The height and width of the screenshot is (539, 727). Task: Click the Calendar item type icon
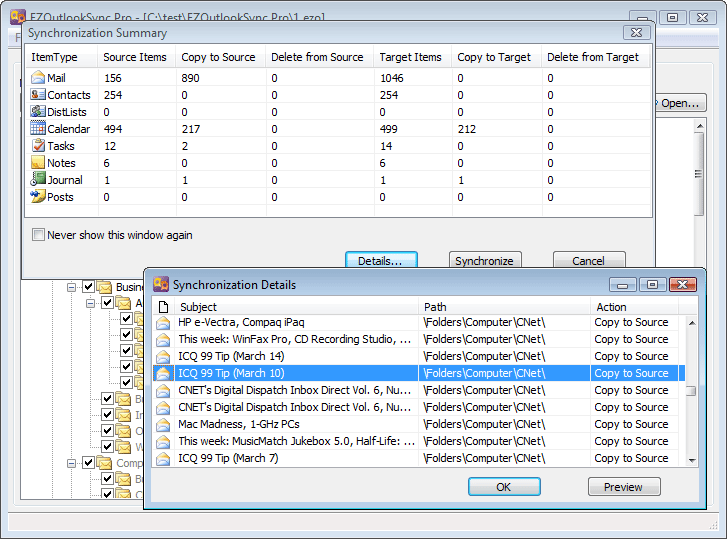click(38, 128)
